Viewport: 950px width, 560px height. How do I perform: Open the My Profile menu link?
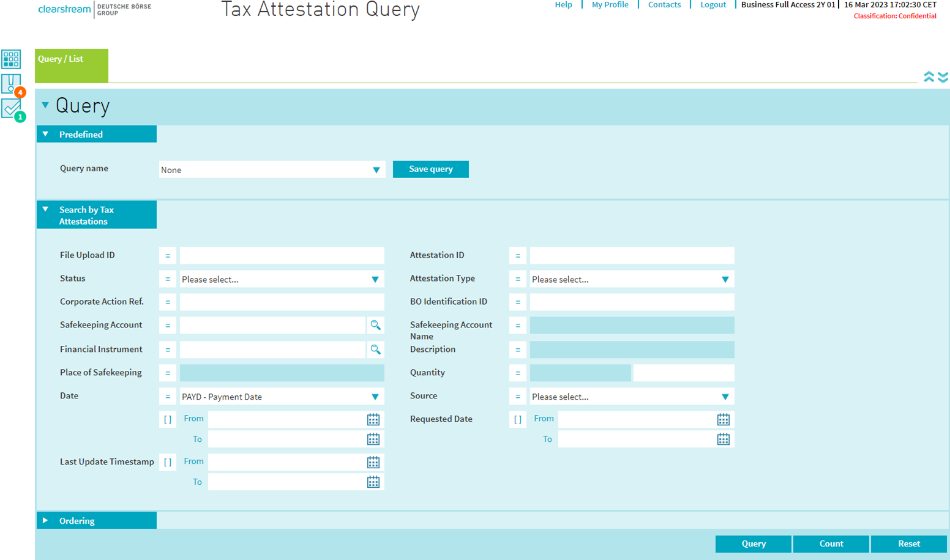tap(610, 5)
